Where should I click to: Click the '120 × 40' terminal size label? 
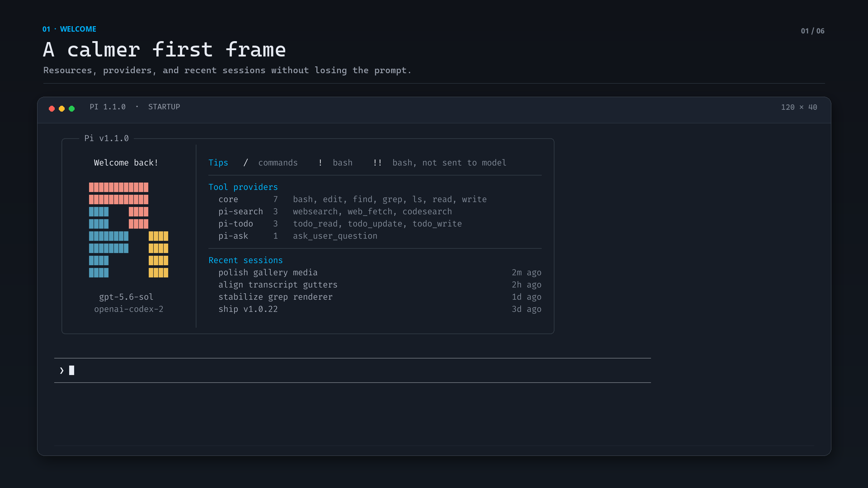pos(799,107)
